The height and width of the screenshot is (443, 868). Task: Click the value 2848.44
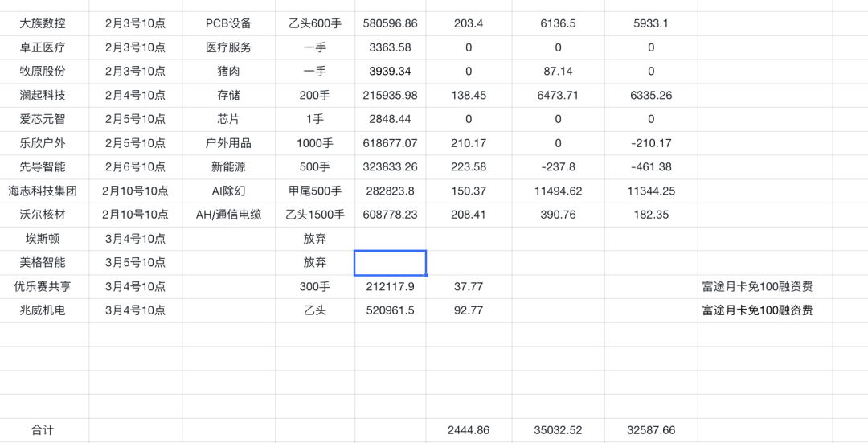[x=391, y=119]
